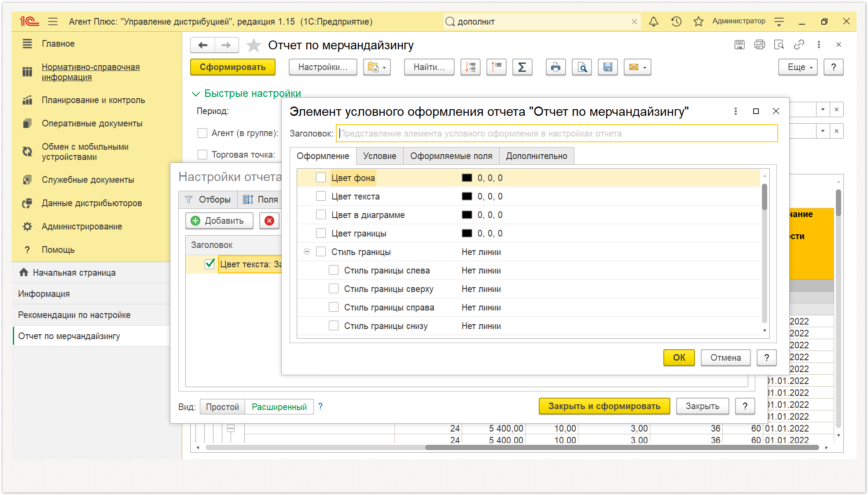Open the Поля tab in report settings
This screenshot has width=868, height=495.
[261, 199]
